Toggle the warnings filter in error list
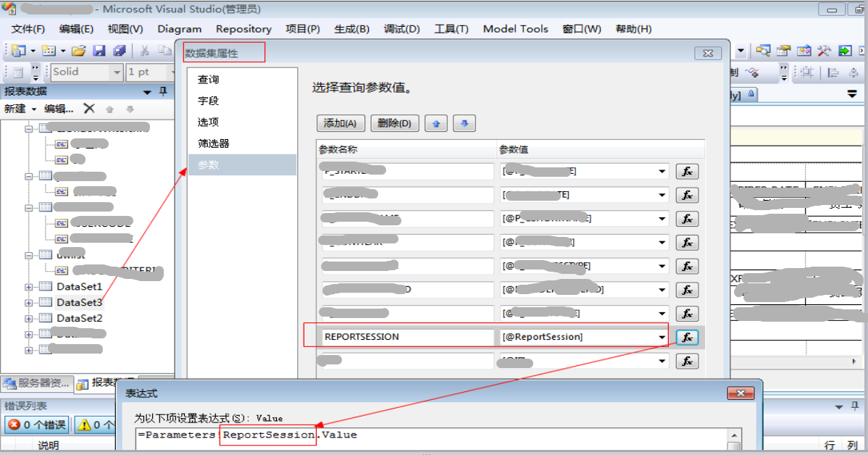Viewport: 868px width, 455px height. pyautogui.click(x=95, y=425)
